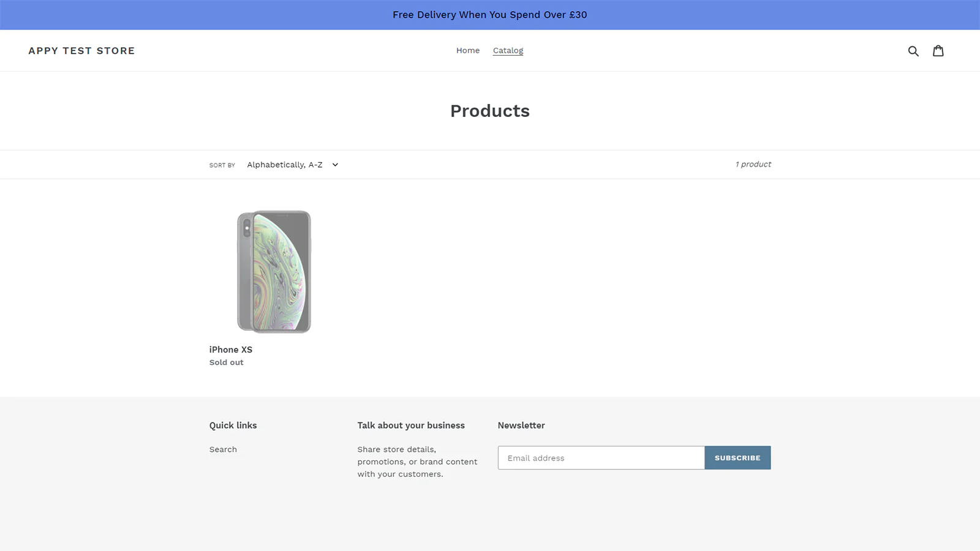This screenshot has height=551, width=980.
Task: Open the iPhone XS product thumbnail
Action: click(x=274, y=272)
